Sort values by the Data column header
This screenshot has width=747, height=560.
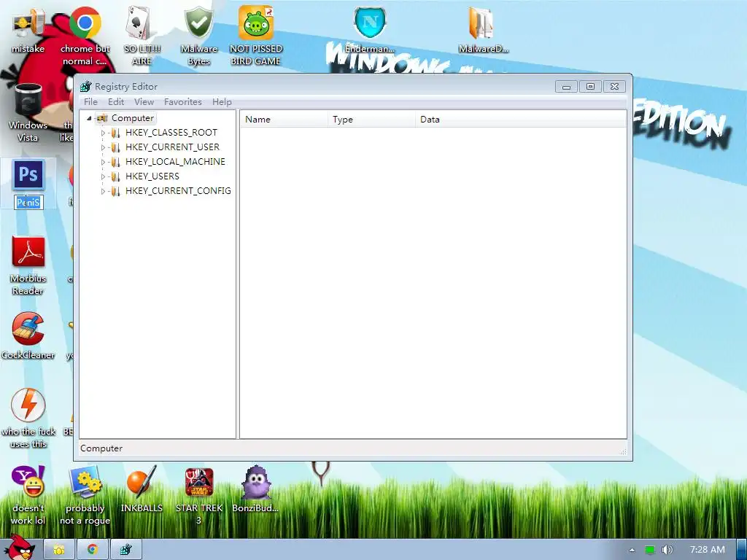pos(521,120)
